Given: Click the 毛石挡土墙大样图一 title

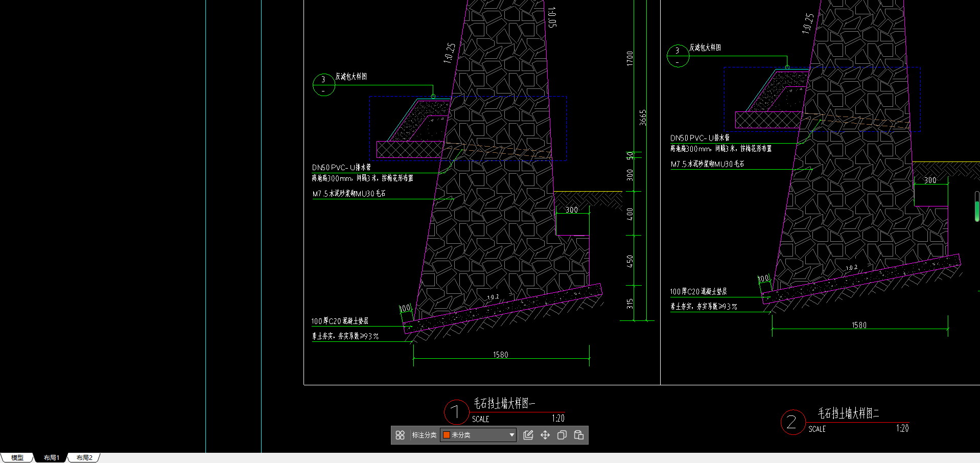Looking at the screenshot, I should click(x=504, y=403).
